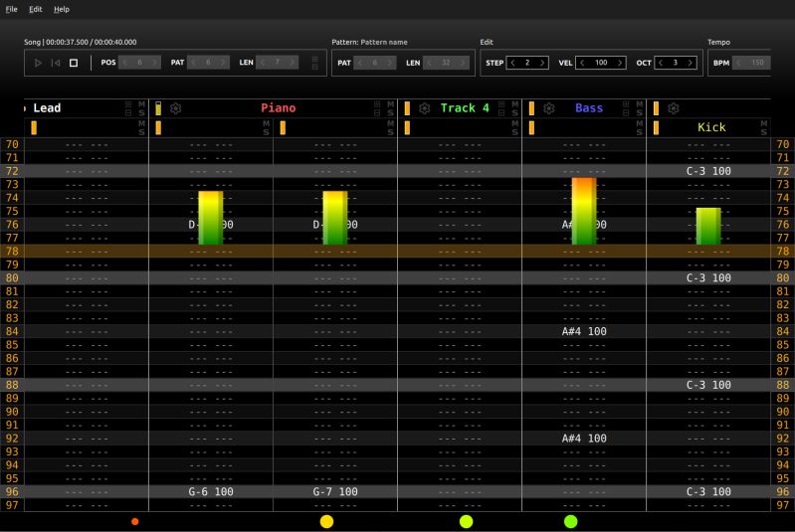Open settings gear of the Kick track
The height and width of the screenshot is (532, 795).
(674, 108)
